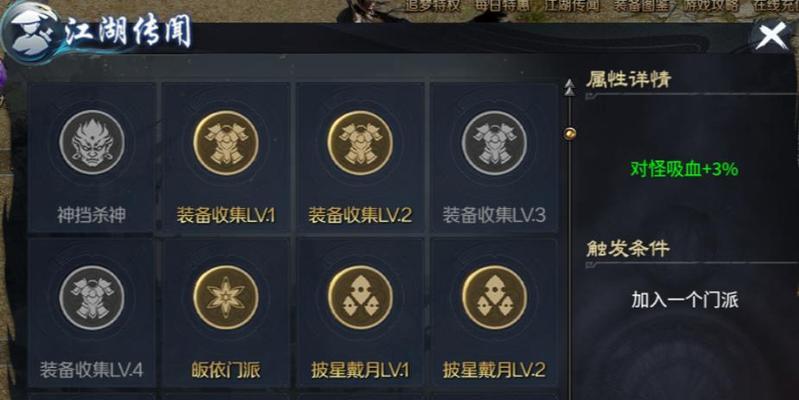Click the 装备收集LV.1 gold armor medal

click(226, 143)
